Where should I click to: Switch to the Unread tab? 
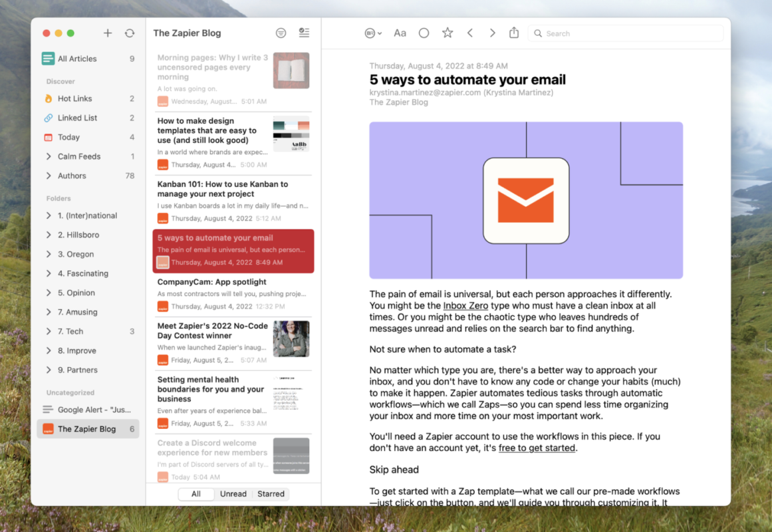(233, 493)
